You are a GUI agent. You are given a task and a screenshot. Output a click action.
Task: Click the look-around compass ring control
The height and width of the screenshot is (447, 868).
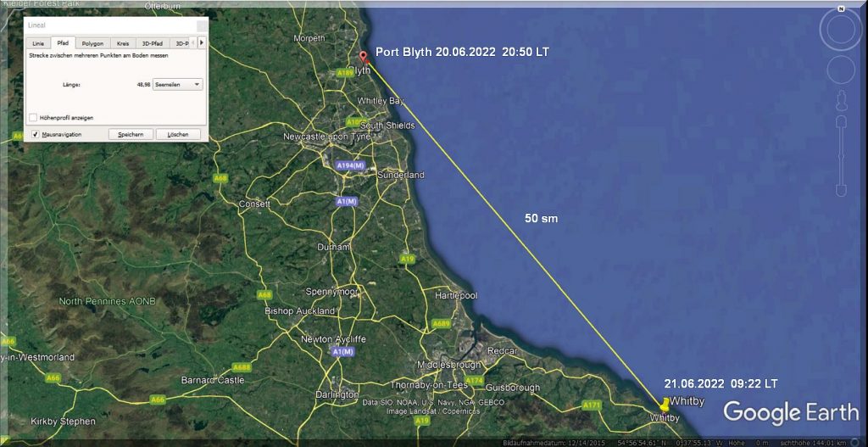tap(841, 32)
